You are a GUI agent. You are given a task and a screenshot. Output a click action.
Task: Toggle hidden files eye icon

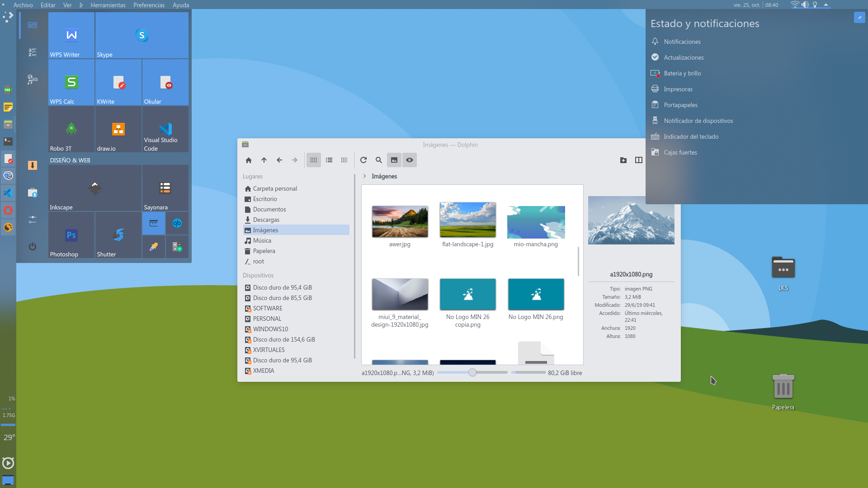point(410,160)
